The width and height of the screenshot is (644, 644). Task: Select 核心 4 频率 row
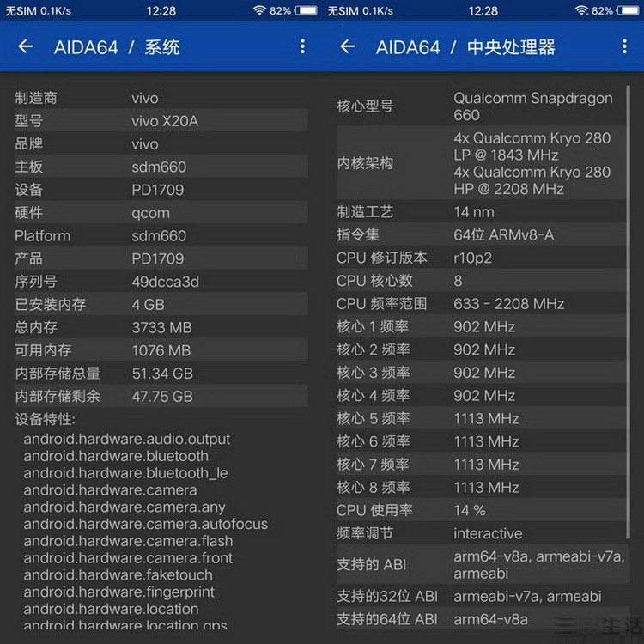[481, 396]
